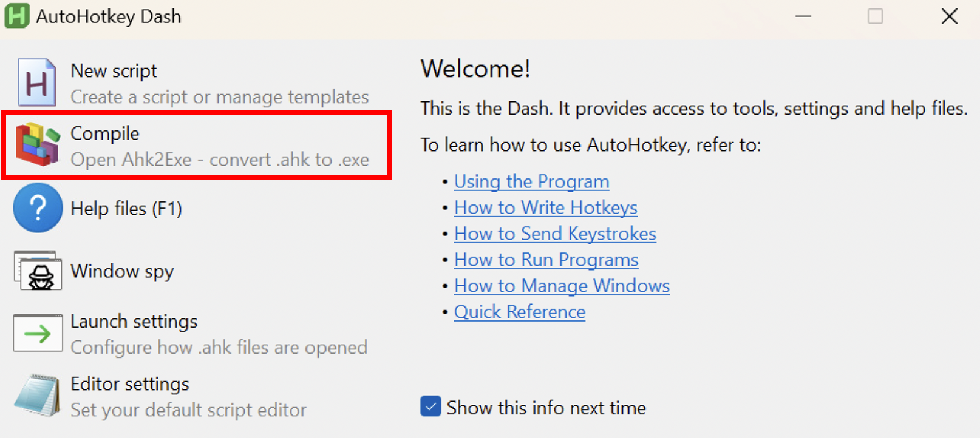This screenshot has width=980, height=438.
Task: Visit the How to Run Programs link
Action: pyautogui.click(x=546, y=260)
